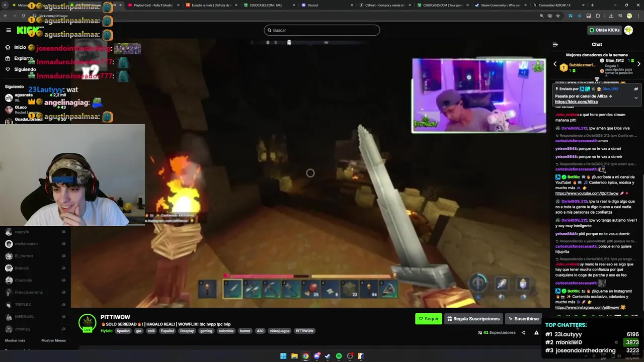Click PITTIWOW channel name title
This screenshot has height=362, width=644.
click(x=115, y=317)
